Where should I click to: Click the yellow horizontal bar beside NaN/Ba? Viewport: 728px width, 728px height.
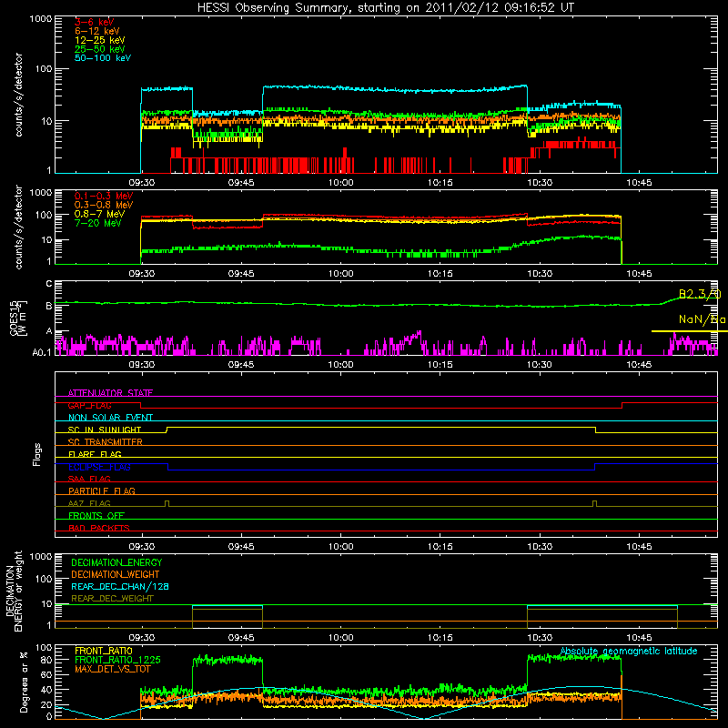pos(690,331)
